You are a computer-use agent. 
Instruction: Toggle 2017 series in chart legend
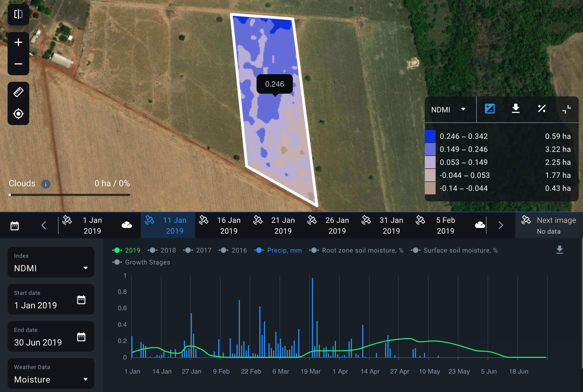197,250
